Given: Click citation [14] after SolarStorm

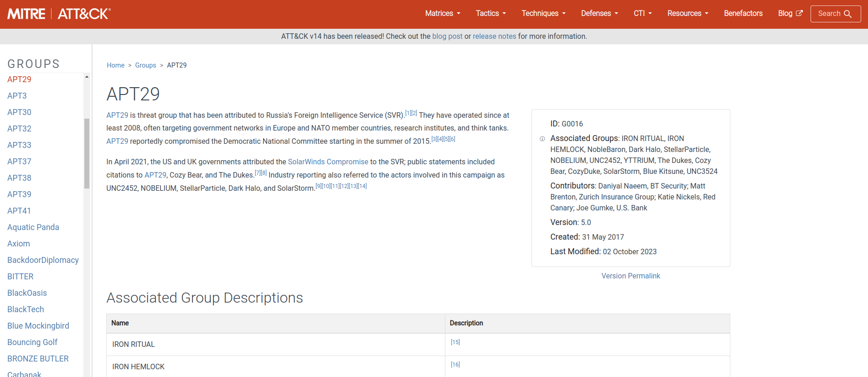Looking at the screenshot, I should (x=362, y=186).
